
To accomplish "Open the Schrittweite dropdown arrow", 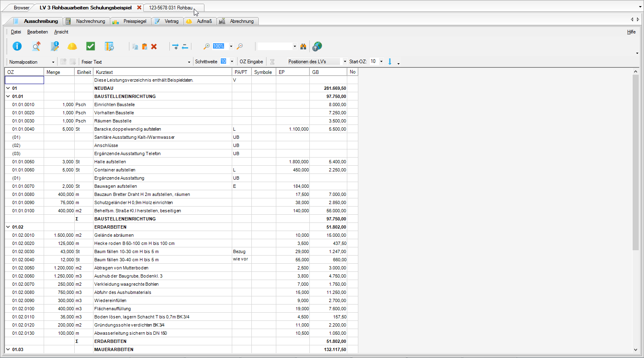I will (232, 62).
